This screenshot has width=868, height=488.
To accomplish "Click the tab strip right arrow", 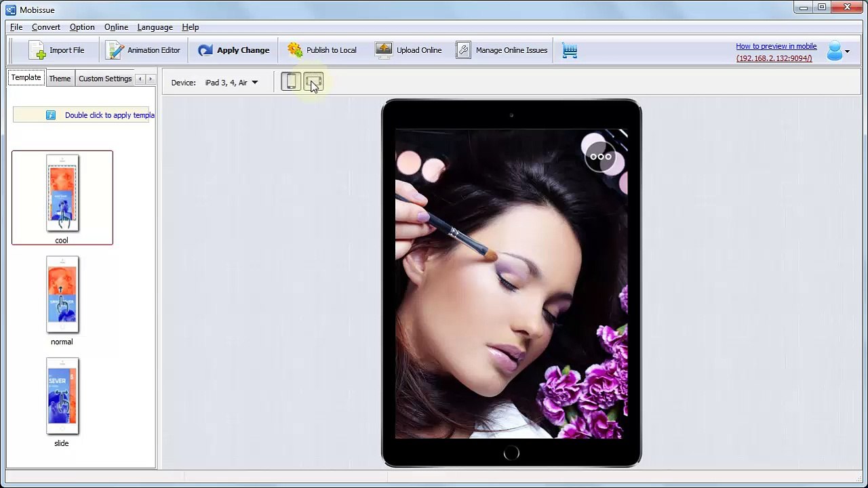I will point(151,79).
